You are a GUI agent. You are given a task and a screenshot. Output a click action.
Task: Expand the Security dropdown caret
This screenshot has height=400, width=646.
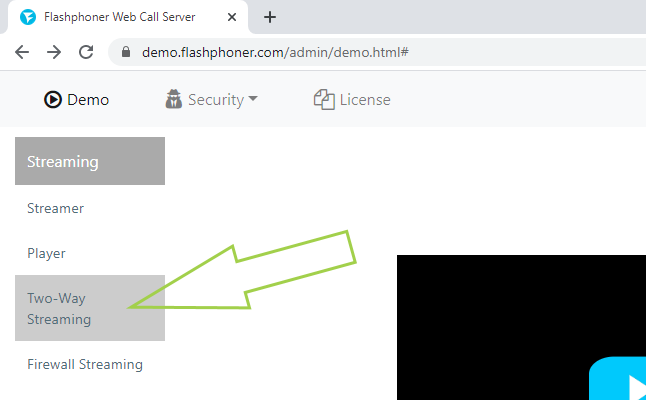253,98
